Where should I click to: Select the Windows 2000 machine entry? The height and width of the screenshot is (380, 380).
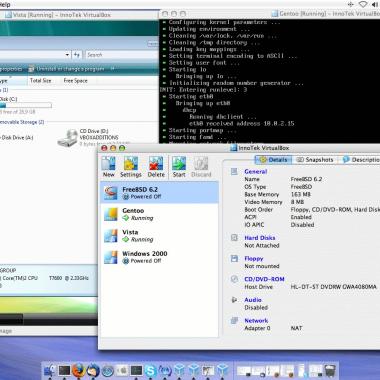[x=159, y=257]
